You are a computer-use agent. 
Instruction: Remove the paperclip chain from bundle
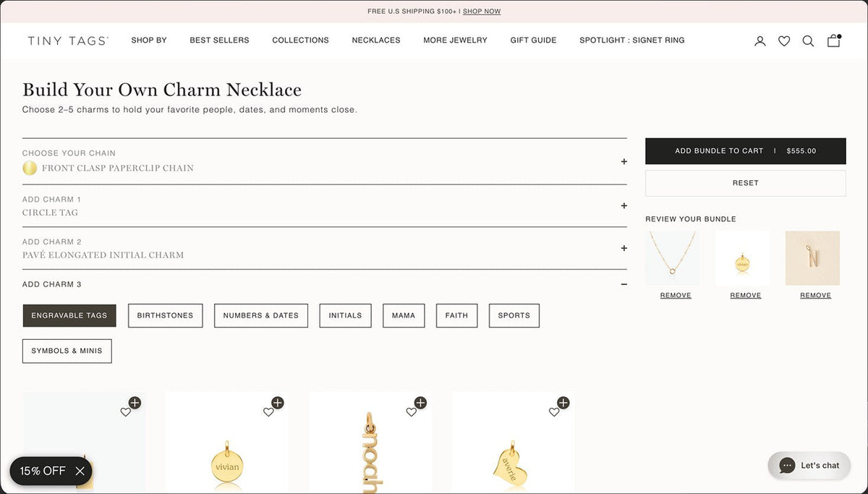pos(676,295)
